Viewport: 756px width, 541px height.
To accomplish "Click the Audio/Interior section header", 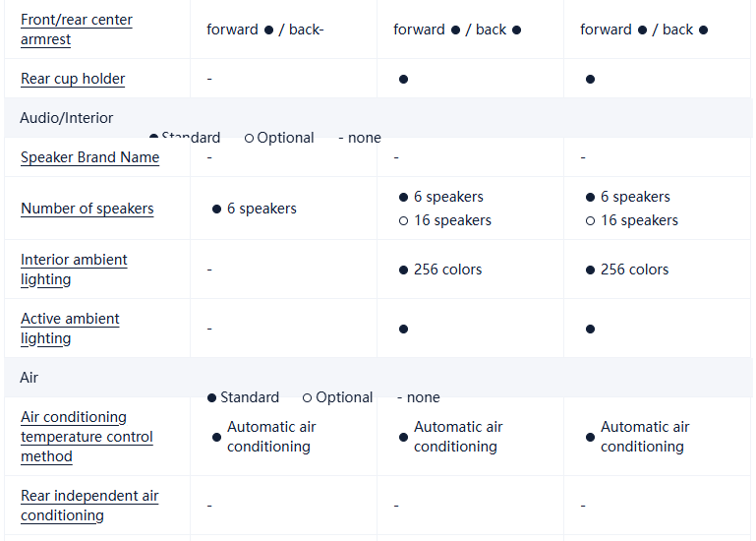I will pyautogui.click(x=67, y=118).
